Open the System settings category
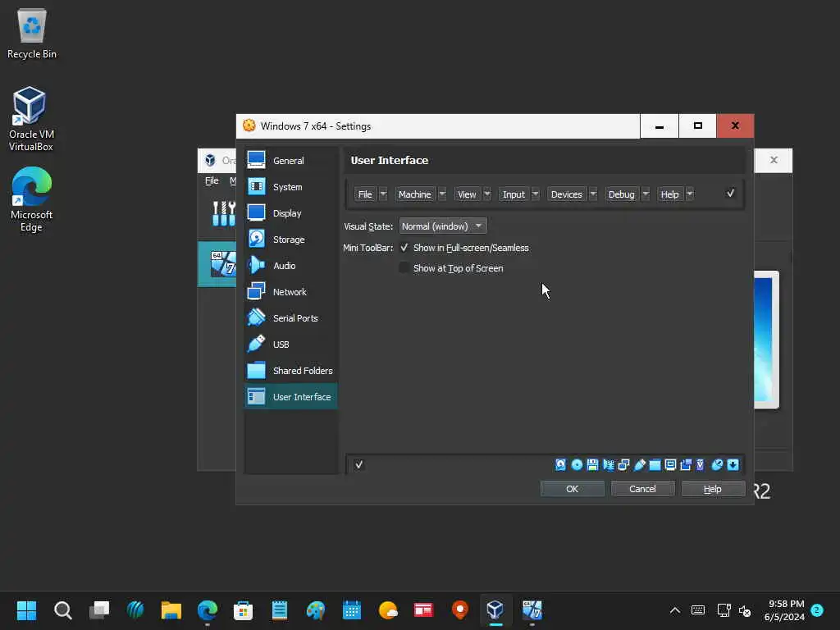The height and width of the screenshot is (630, 840). pos(291,186)
